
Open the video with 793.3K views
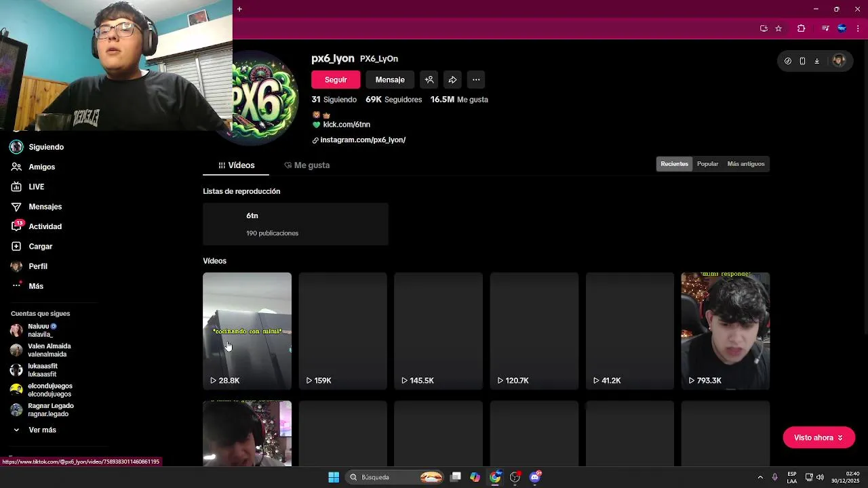pos(725,331)
